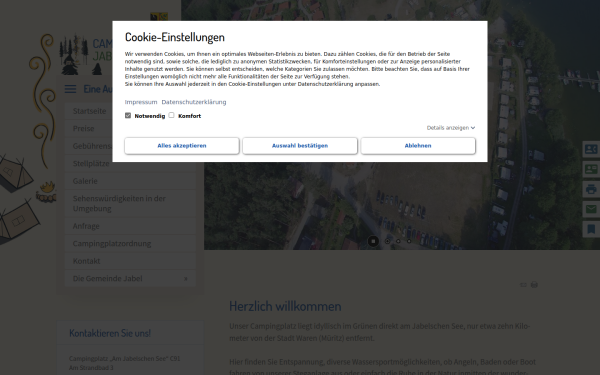This screenshot has width=600, height=375.
Task: Confirm selection with Auswahl bestätigen
Action: [x=300, y=146]
